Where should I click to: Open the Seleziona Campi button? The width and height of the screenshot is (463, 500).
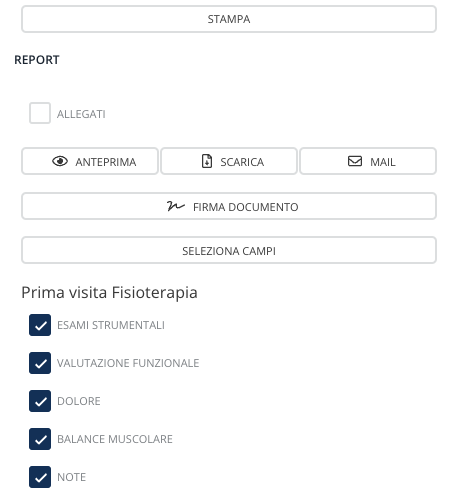(229, 250)
